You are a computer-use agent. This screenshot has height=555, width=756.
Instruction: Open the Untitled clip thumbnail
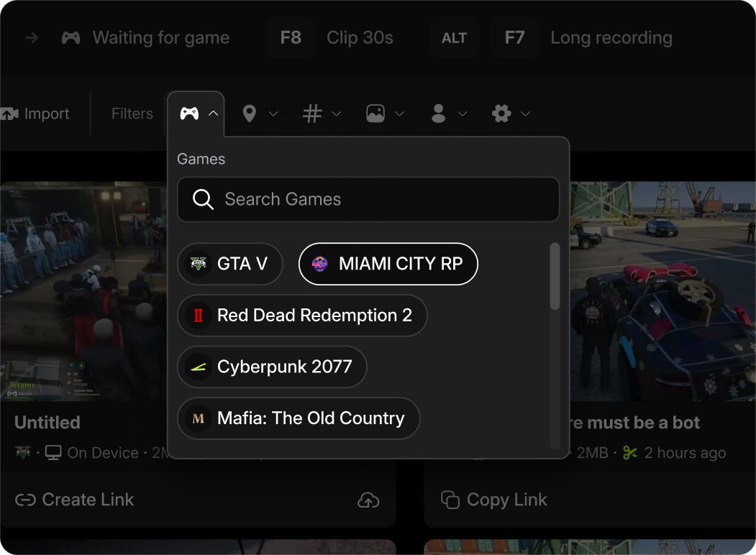point(83,291)
